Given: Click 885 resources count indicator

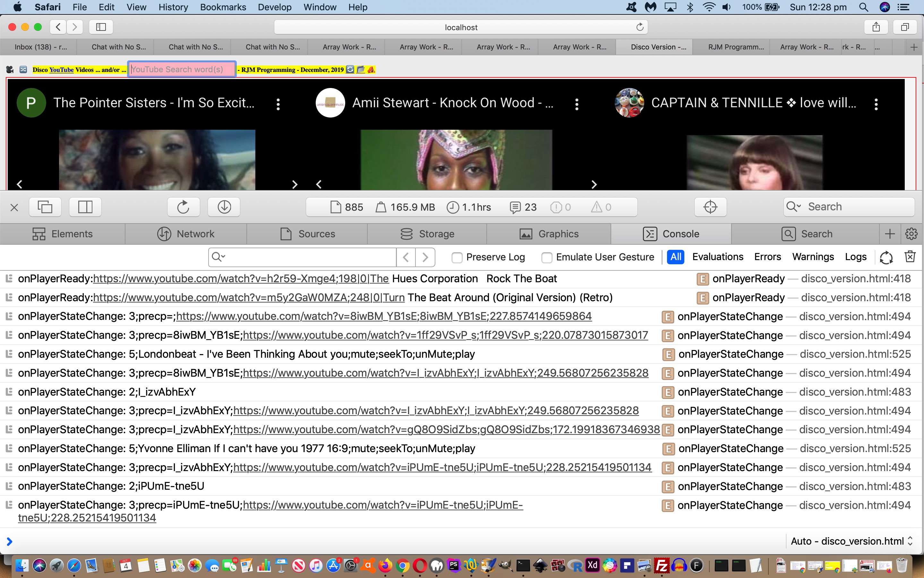Looking at the screenshot, I should [x=347, y=207].
